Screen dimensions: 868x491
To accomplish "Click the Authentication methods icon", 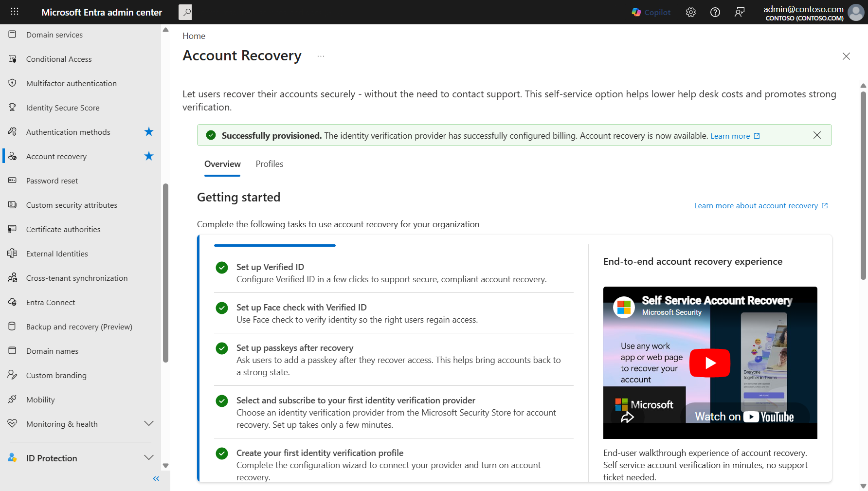I will (x=12, y=132).
